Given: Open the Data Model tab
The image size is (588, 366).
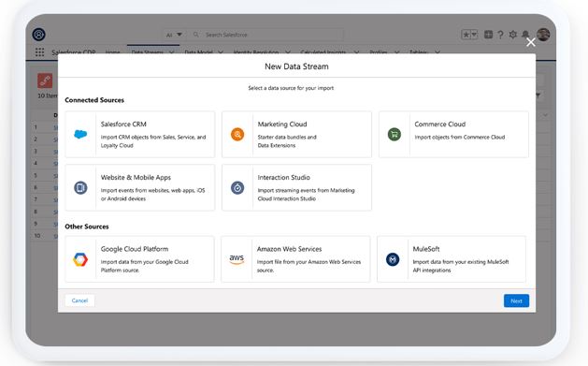Looking at the screenshot, I should (x=199, y=51).
